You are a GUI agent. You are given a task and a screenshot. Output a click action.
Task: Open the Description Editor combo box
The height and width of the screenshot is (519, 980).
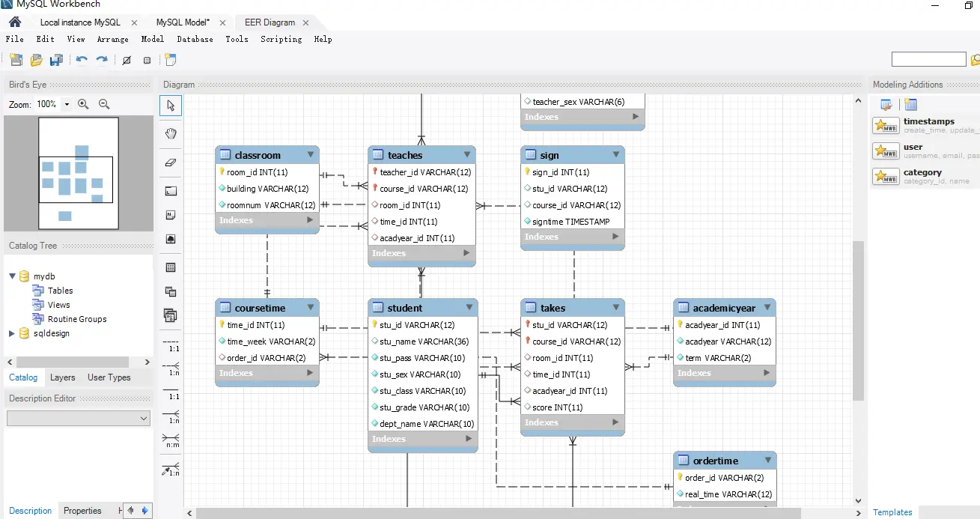click(x=78, y=419)
